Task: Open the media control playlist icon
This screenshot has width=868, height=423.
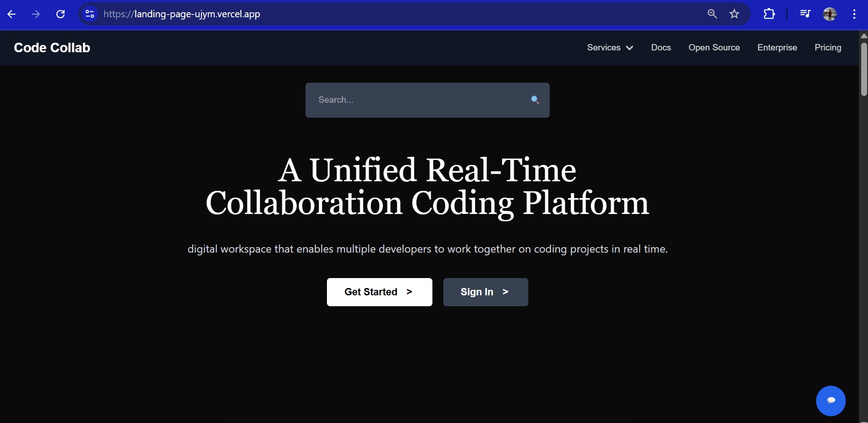Action: (x=805, y=14)
